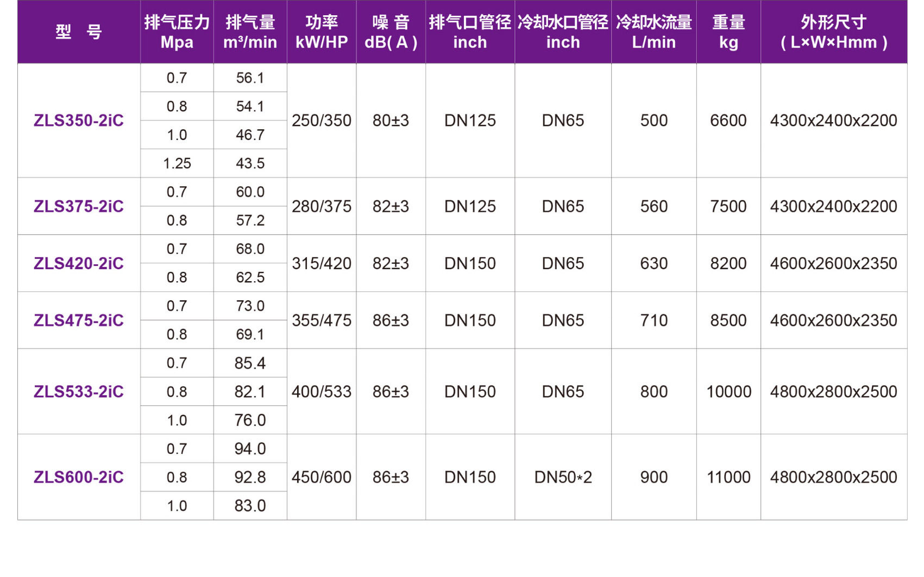Click the 43.5 air delivery value

pyautogui.click(x=250, y=163)
